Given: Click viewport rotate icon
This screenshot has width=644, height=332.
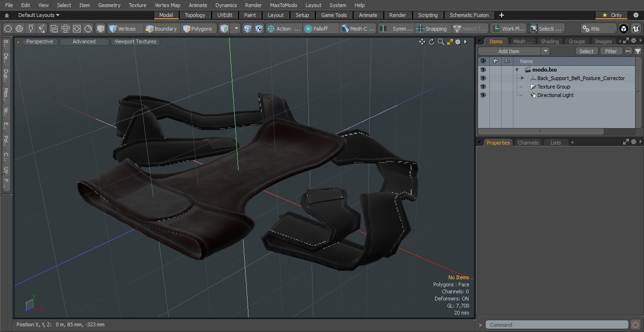Looking at the screenshot, I should point(431,42).
